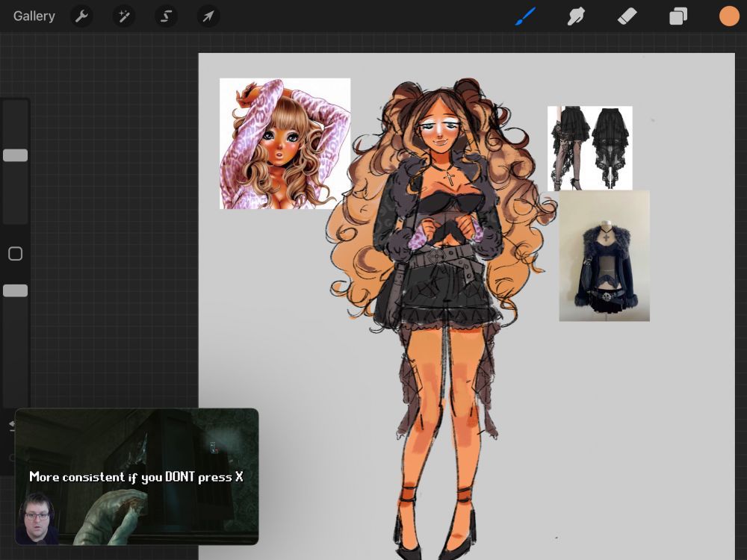Tap the square Modify button in sidebar

tap(15, 254)
